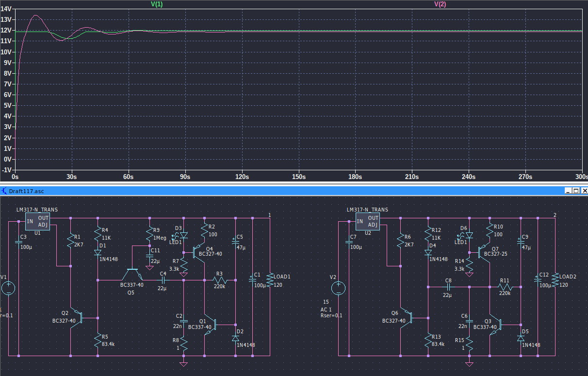The height and width of the screenshot is (376, 588).
Task: Click output node label 1
Action: coord(270,214)
